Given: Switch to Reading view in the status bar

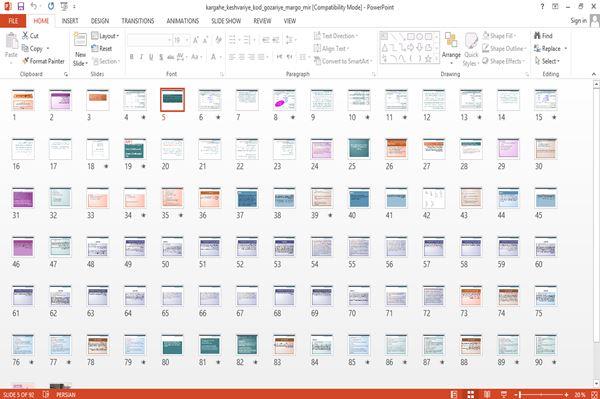Looking at the screenshot, I should (487, 394).
